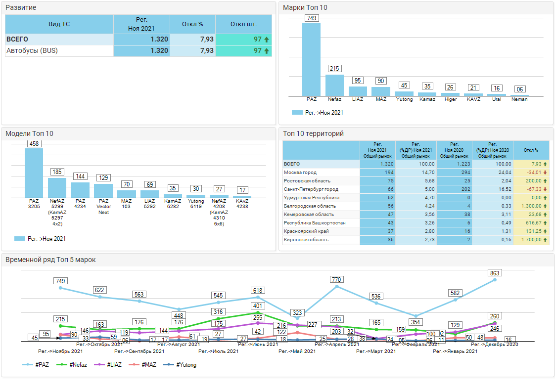The width and height of the screenshot is (555, 392).
Task: Click red down arrow in Москва город row
Action: pos(545,173)
